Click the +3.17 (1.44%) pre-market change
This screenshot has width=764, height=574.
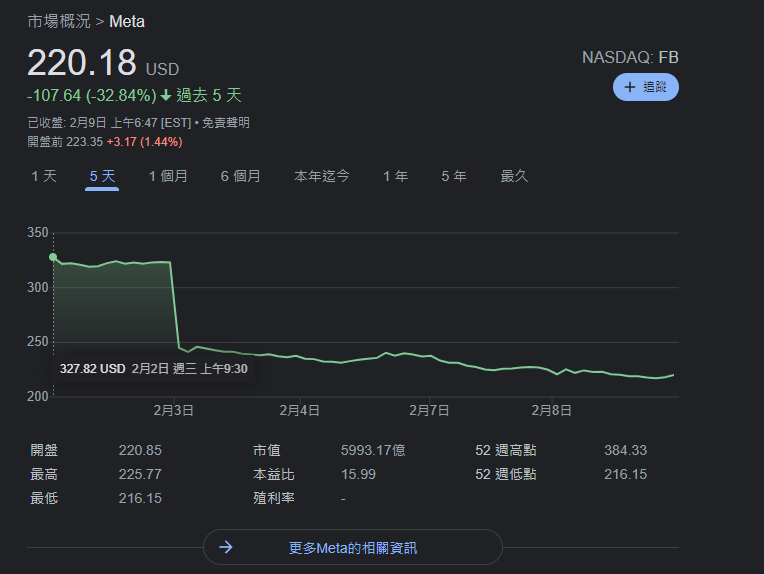145,142
